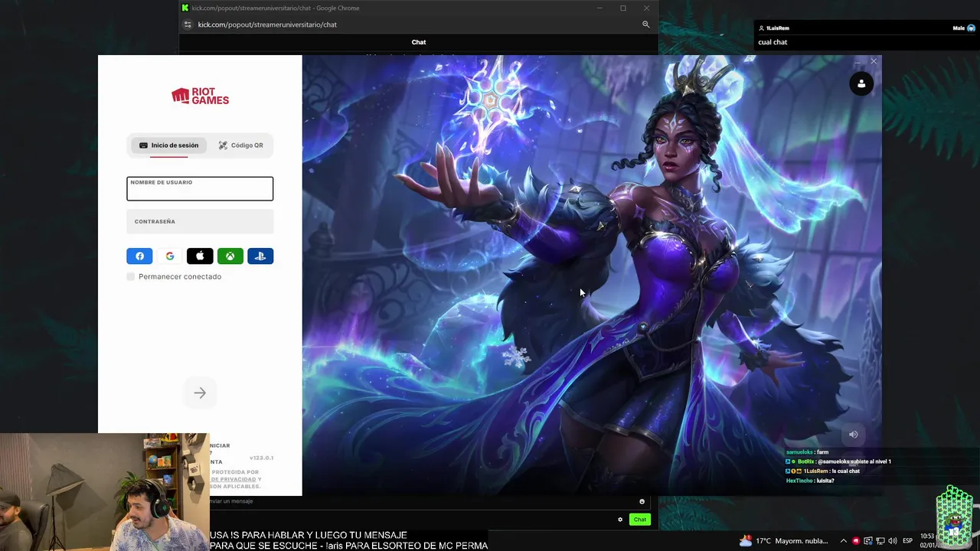This screenshot has height=551, width=980.
Task: Send message with green Chat button
Action: click(x=639, y=520)
